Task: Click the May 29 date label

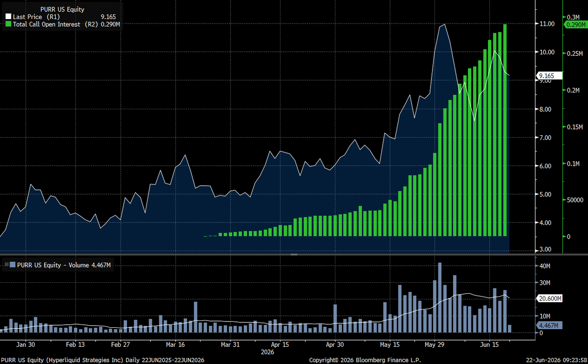Action: tap(435, 344)
